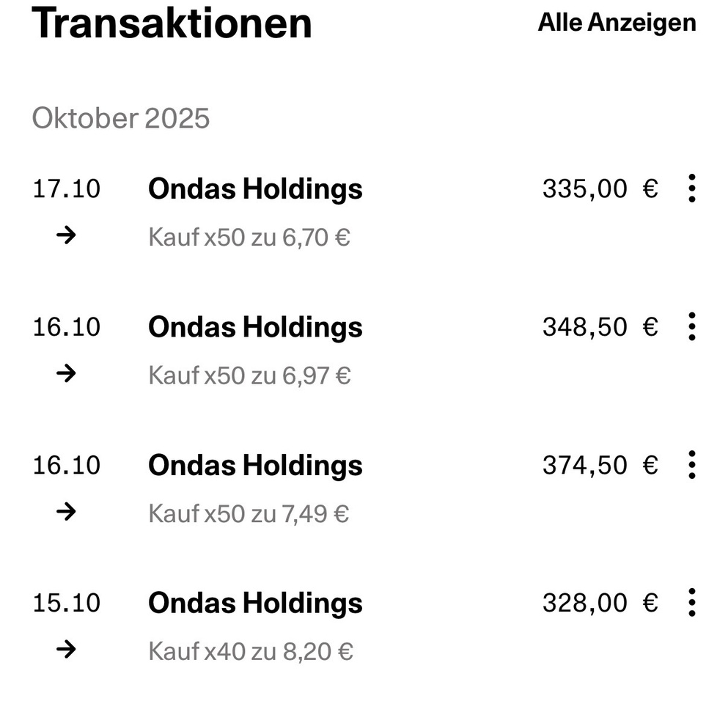
Task: Open three-dot menu for the 335,00 € transaction
Action: pyautogui.click(x=691, y=189)
